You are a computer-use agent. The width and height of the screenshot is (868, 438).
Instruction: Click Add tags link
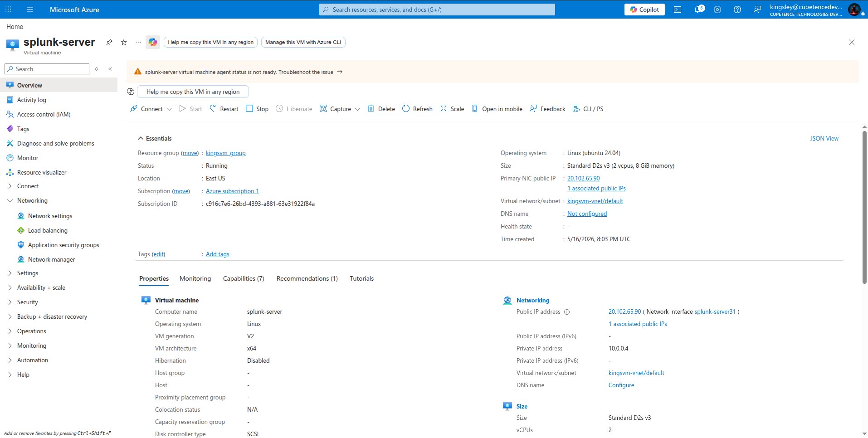point(218,254)
